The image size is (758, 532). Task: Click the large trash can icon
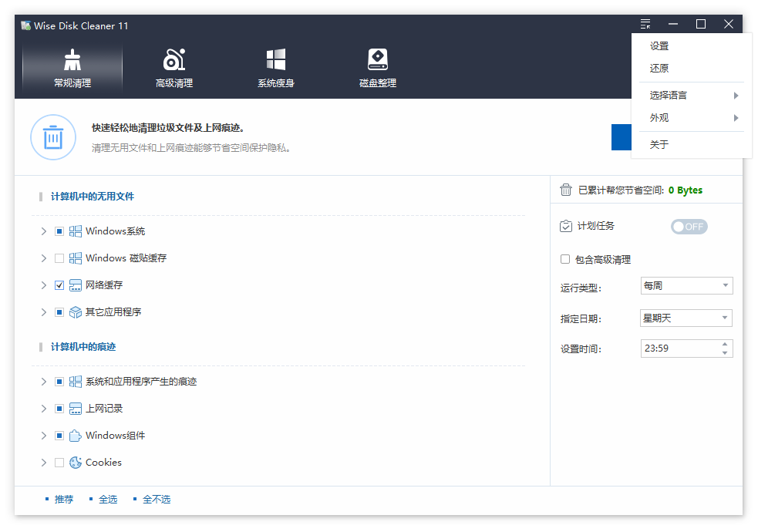point(52,138)
